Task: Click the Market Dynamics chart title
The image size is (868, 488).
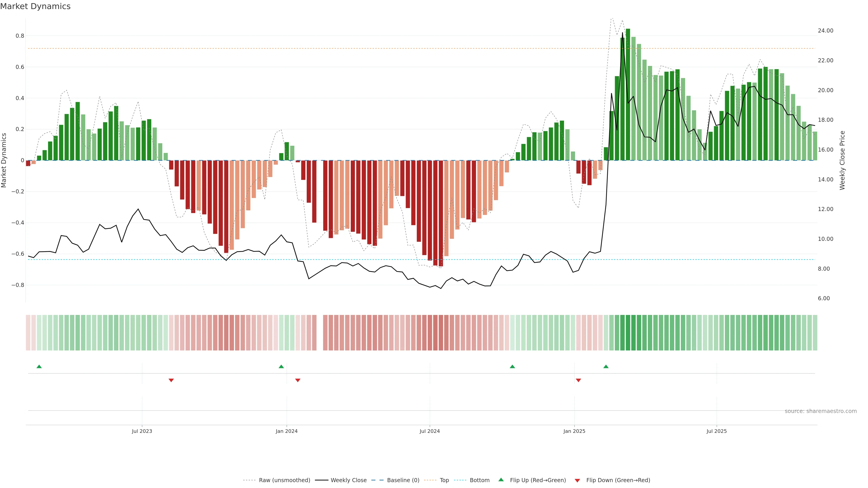Action: [x=35, y=6]
